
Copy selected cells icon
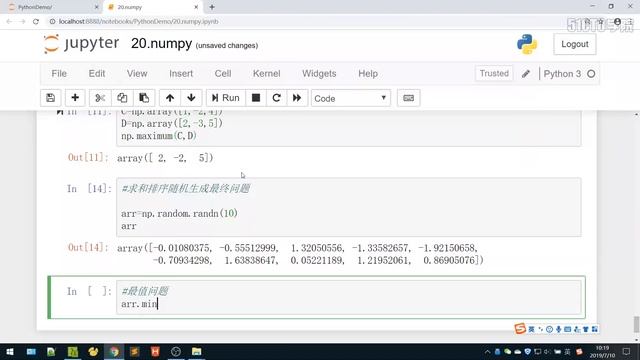(x=122, y=98)
